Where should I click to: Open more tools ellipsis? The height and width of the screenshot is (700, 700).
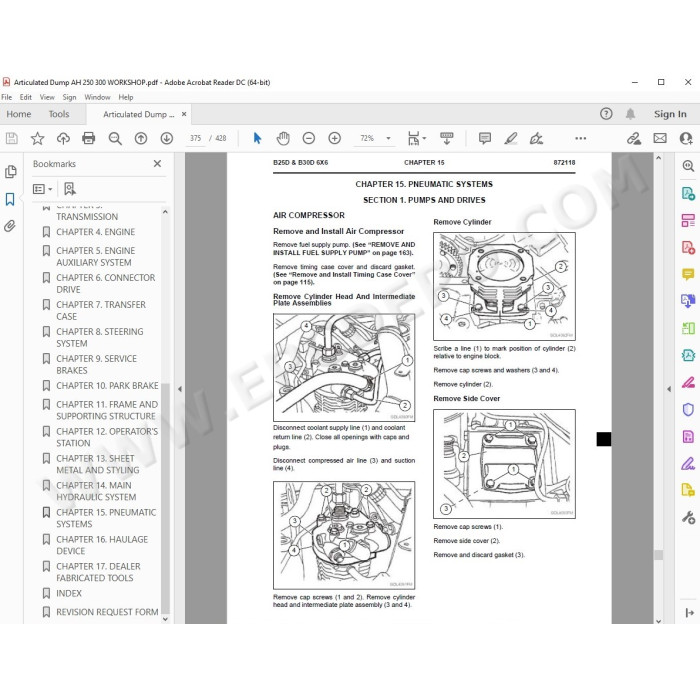581,138
